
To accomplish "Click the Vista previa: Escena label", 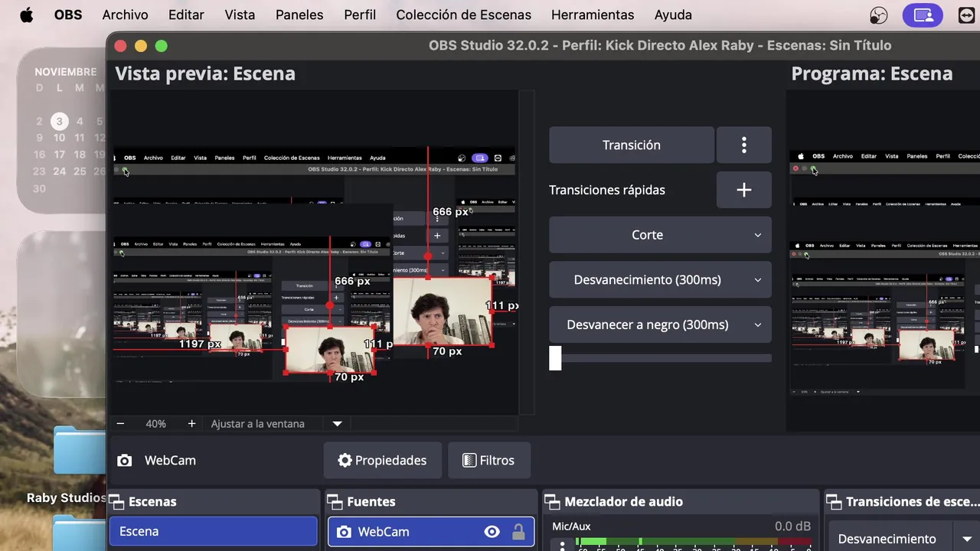I will (x=205, y=73).
